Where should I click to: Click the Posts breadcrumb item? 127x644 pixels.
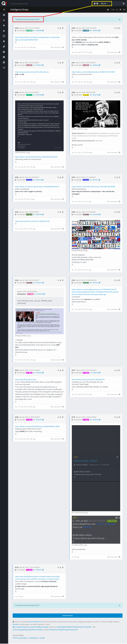coord(113,9)
